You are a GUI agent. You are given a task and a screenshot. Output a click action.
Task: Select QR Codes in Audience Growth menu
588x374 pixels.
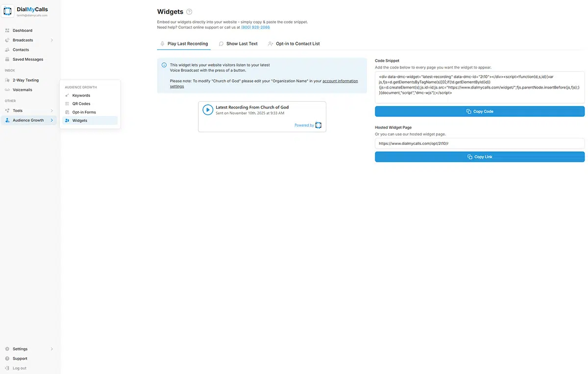coord(81,104)
